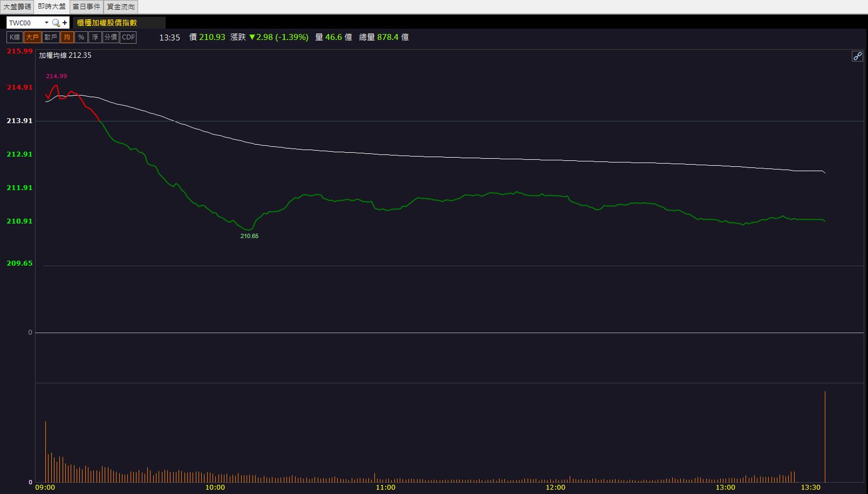Click the 214.99 high marker on chart
Viewport: 868px width, 494px height.
click(x=57, y=76)
